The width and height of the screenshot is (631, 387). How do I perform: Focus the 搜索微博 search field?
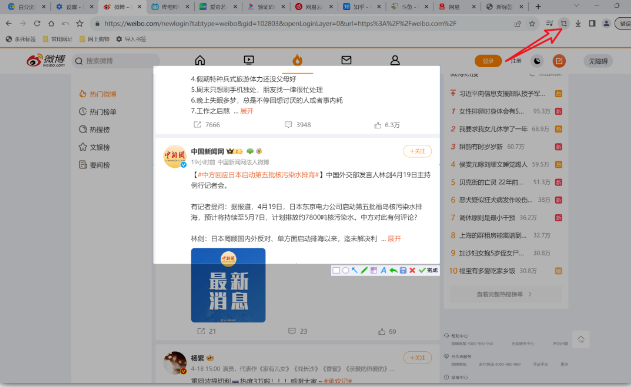pyautogui.click(x=116, y=61)
